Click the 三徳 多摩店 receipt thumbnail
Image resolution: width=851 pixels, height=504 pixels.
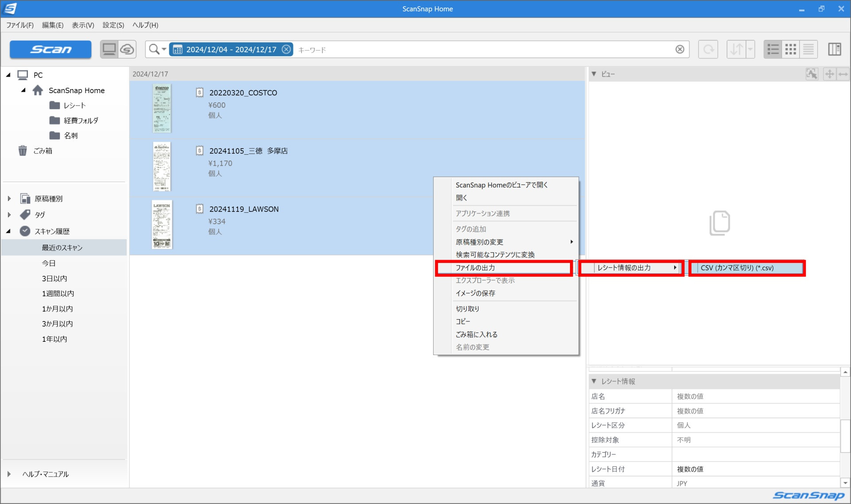click(162, 166)
